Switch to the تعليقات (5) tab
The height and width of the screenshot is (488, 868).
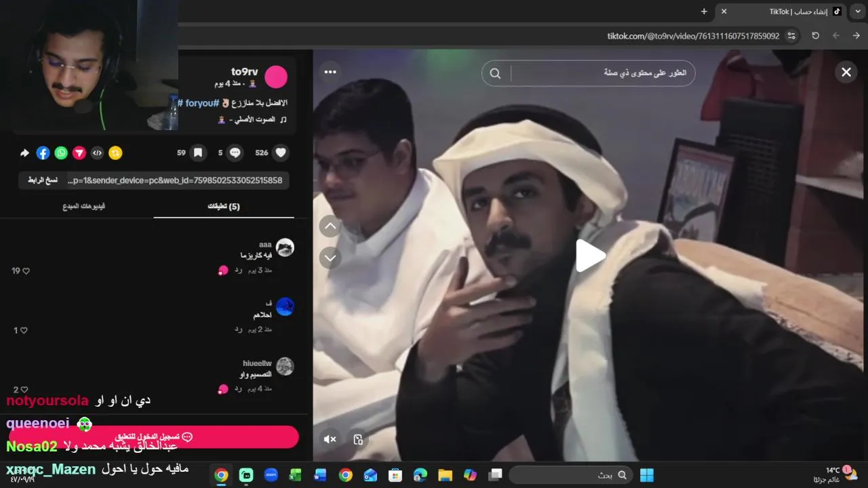coord(224,206)
